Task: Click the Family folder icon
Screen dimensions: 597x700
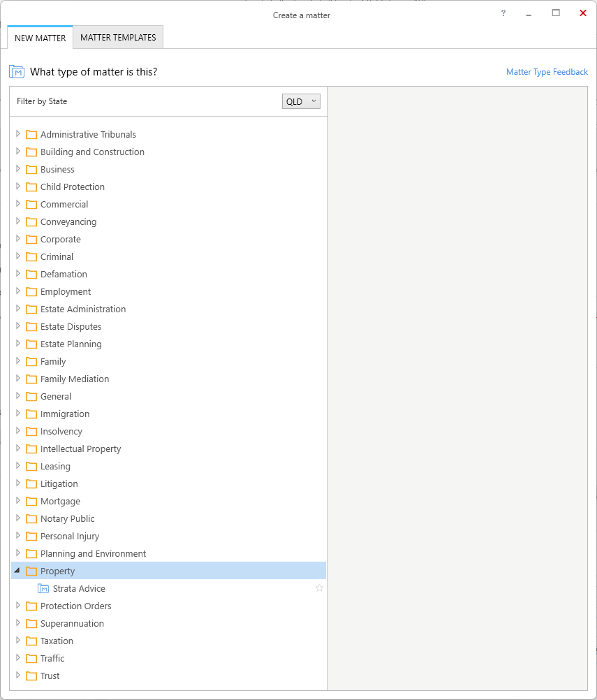Action: point(31,362)
